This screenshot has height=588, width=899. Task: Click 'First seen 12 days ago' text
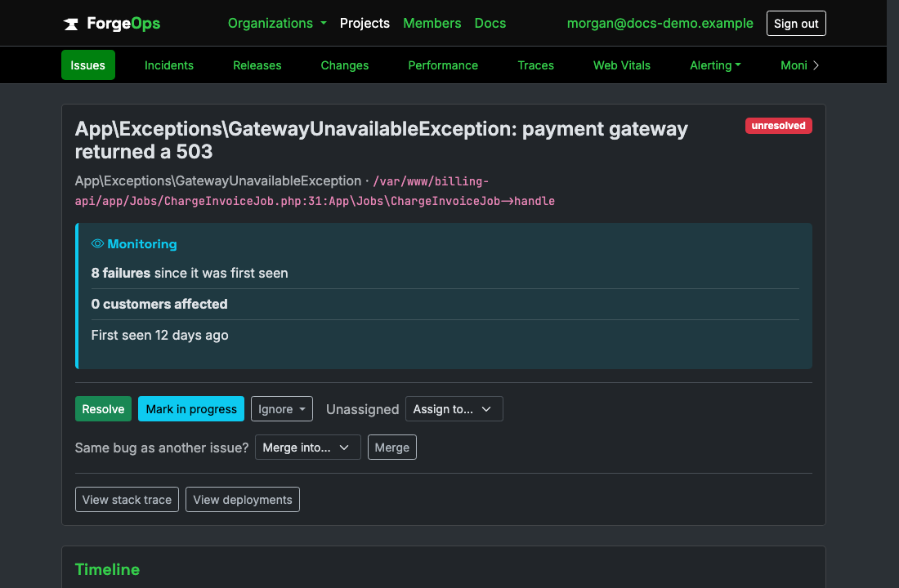pyautogui.click(x=160, y=336)
